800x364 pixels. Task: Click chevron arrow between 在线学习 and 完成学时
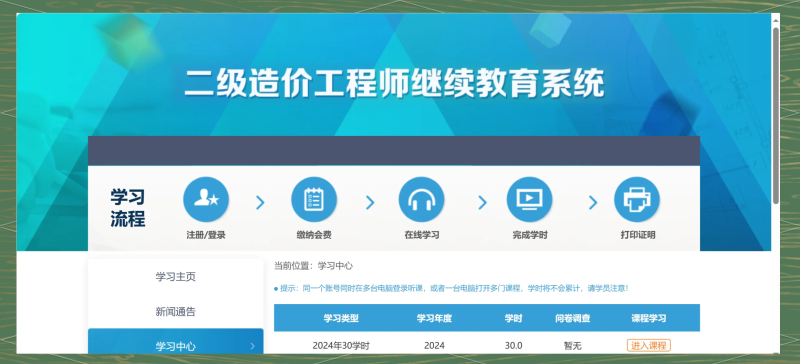coord(482,203)
